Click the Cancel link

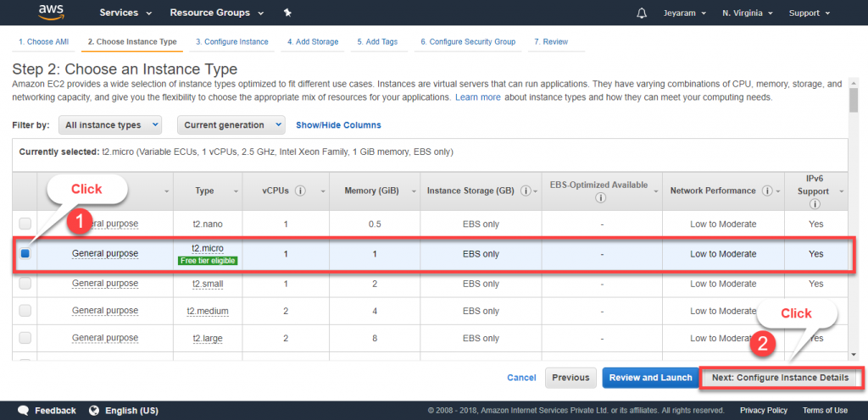tap(521, 378)
